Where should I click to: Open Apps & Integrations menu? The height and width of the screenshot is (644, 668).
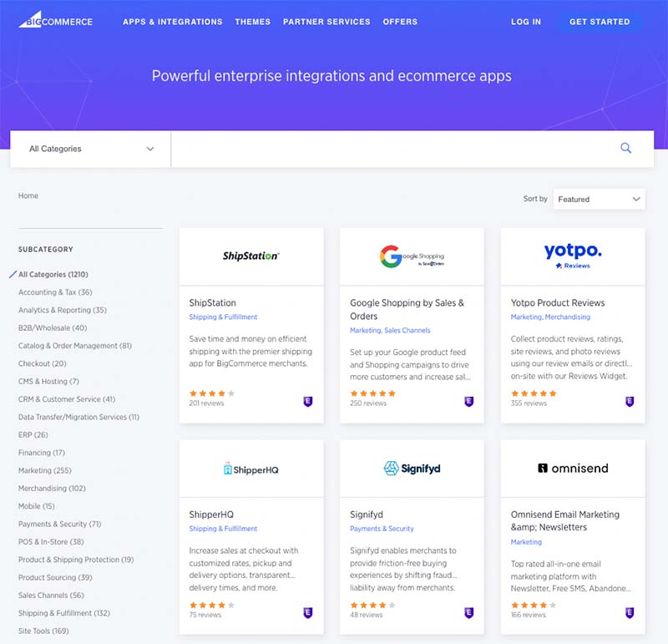pos(173,22)
